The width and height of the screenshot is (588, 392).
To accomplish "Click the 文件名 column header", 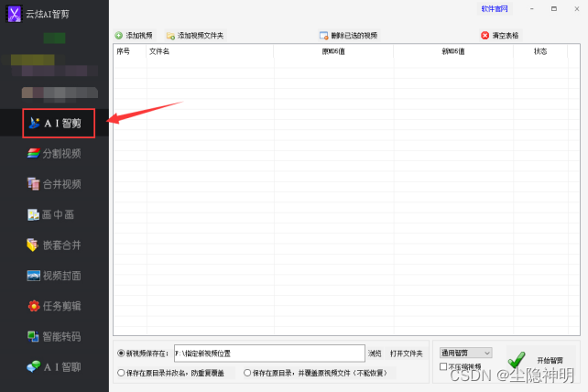I will click(x=159, y=51).
